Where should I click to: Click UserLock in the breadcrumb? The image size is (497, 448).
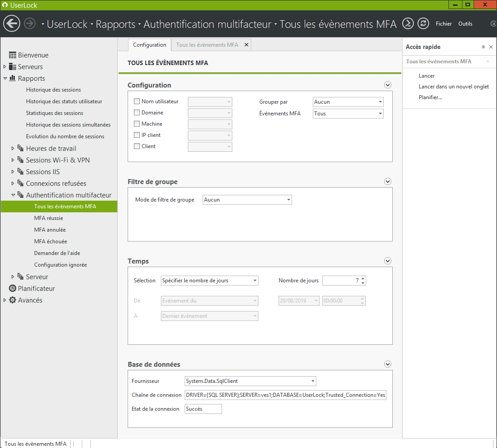pos(67,24)
